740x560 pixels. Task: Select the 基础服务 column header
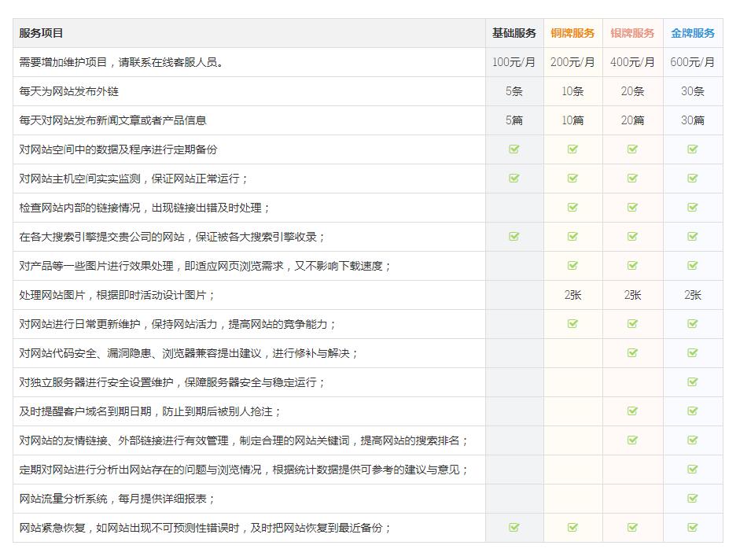[x=514, y=33]
